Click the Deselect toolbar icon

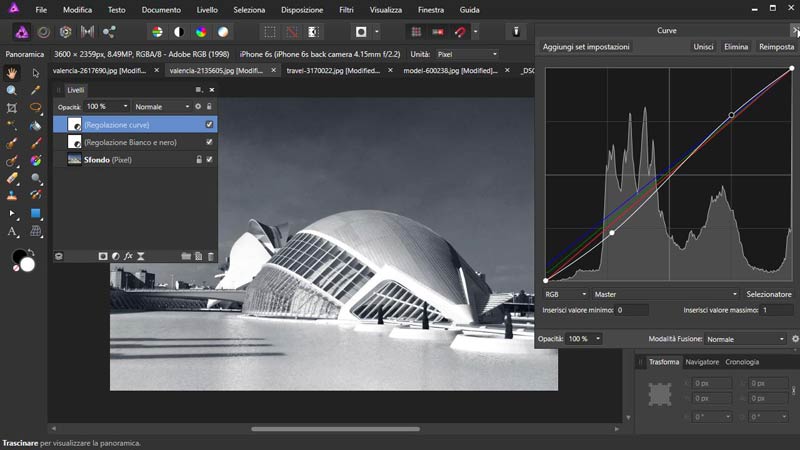pyautogui.click(x=292, y=32)
